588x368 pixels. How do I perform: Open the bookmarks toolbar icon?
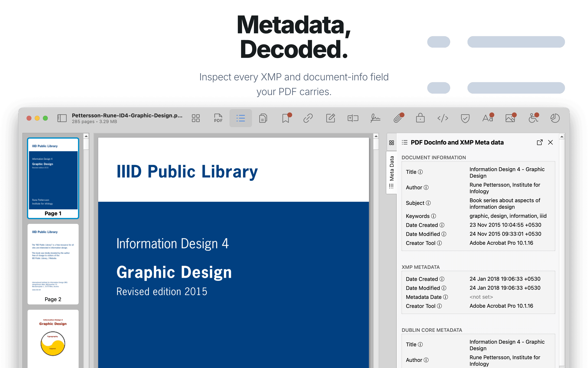coord(286,118)
